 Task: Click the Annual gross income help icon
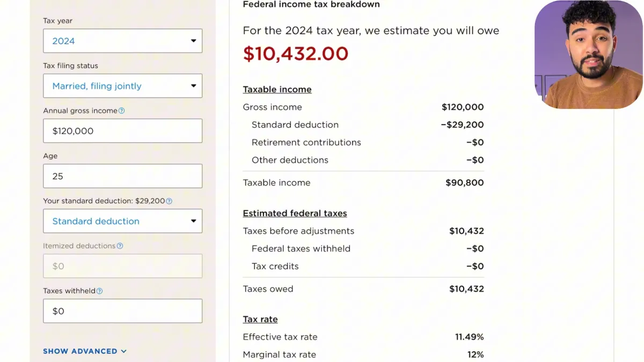[121, 111]
